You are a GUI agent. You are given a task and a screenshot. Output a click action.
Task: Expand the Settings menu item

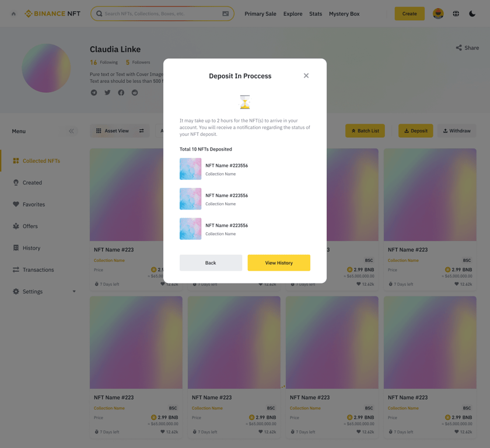(x=33, y=291)
